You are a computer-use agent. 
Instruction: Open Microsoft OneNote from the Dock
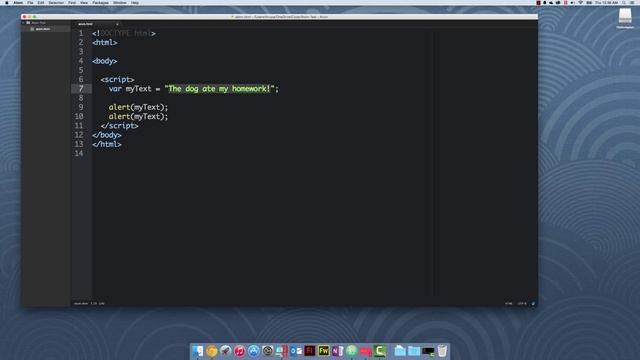(x=338, y=351)
